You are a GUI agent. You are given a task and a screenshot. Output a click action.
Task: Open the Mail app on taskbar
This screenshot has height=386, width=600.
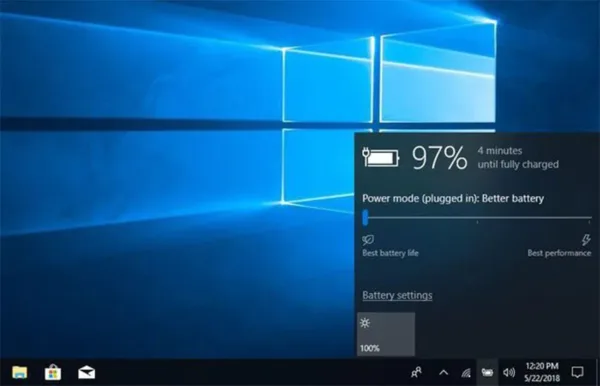(x=86, y=372)
